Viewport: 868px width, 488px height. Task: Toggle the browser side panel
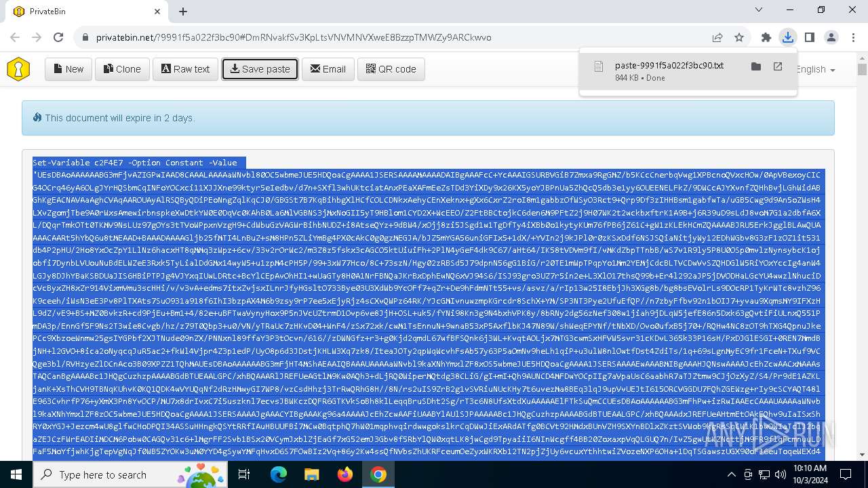tap(810, 38)
